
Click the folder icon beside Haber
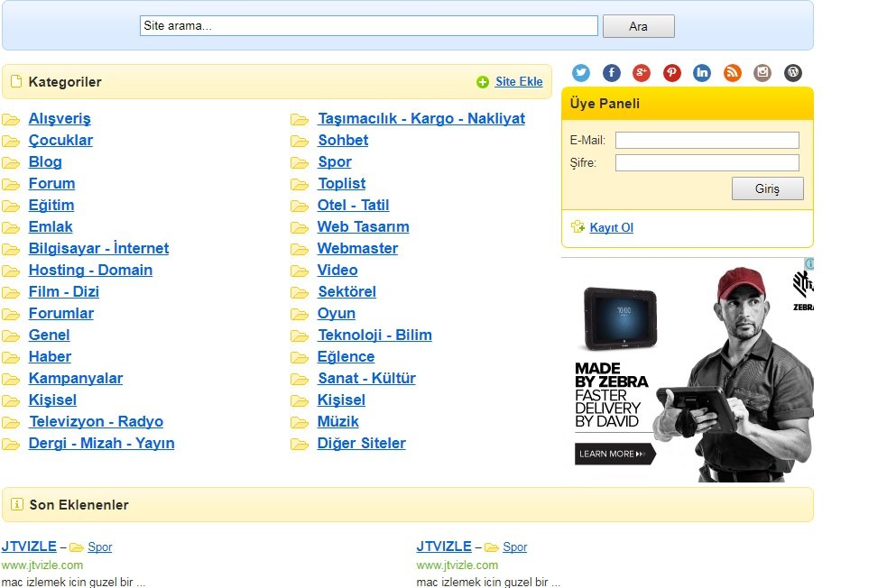(11, 357)
